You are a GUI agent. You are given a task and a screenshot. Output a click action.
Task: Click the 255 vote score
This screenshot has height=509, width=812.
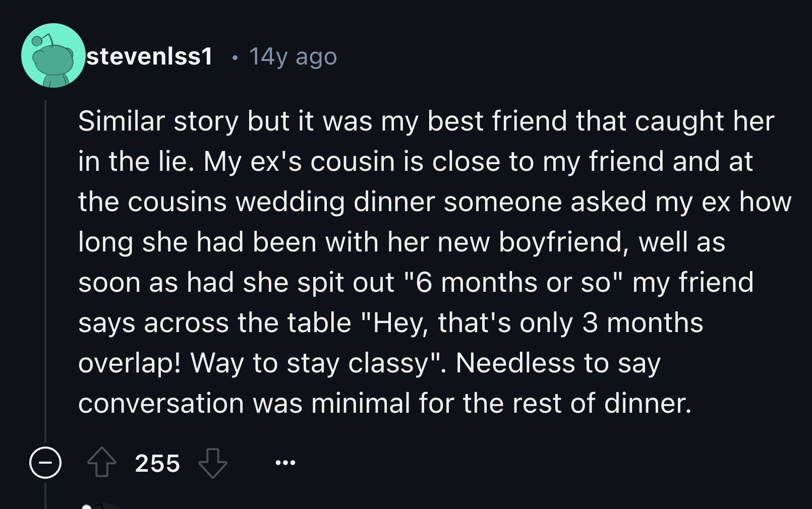157,463
